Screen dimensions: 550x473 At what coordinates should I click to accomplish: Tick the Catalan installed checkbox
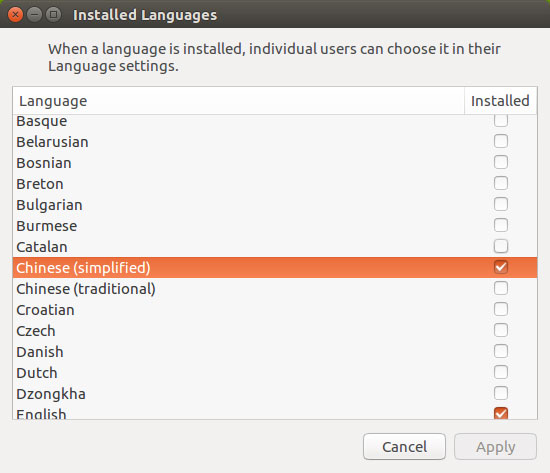[x=501, y=246]
